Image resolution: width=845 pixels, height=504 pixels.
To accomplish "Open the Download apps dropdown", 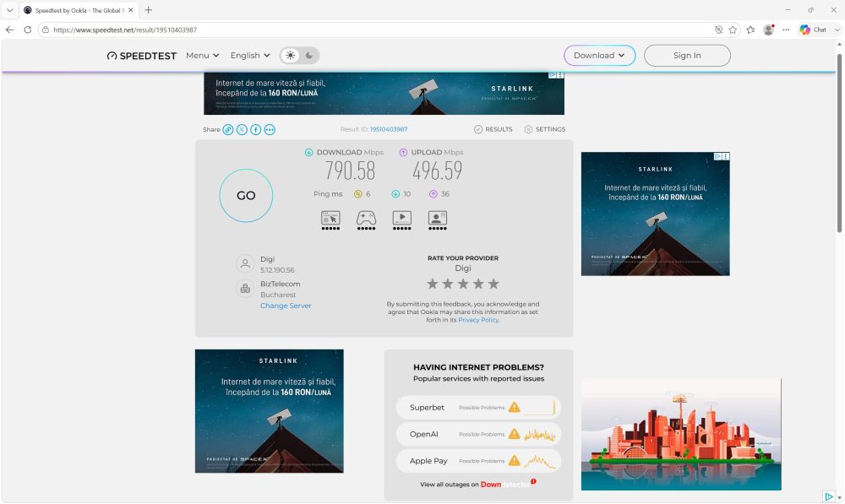I will point(599,56).
